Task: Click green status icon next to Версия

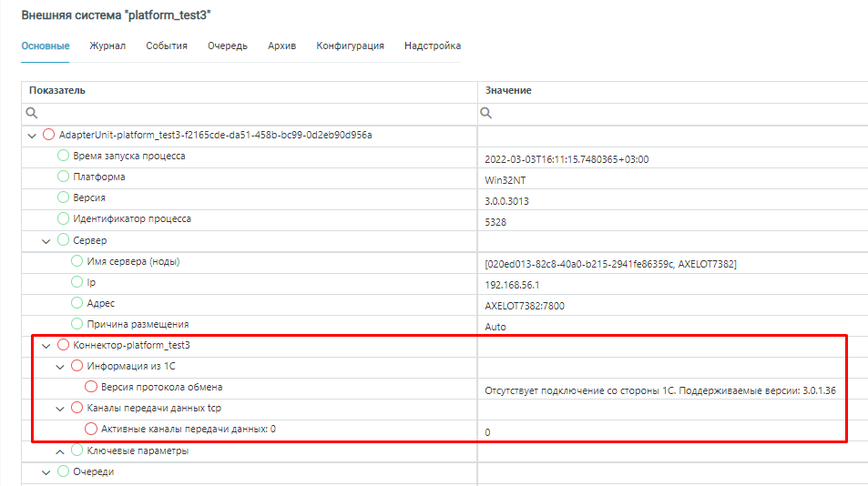Action: click(63, 197)
